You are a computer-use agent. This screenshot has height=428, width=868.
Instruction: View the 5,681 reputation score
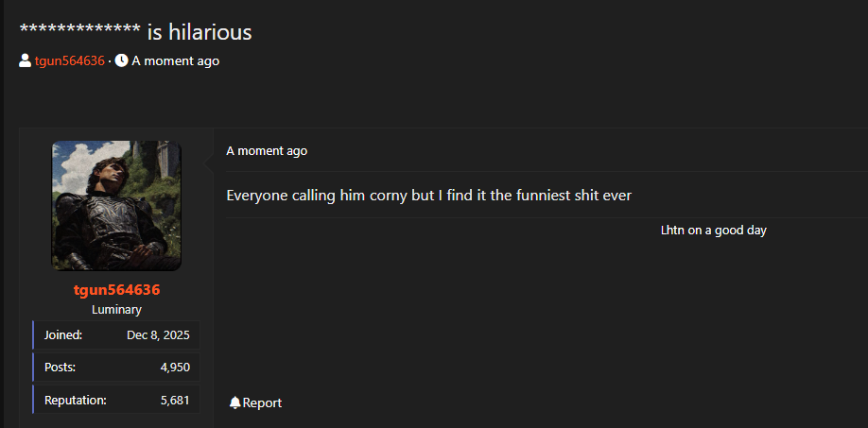point(175,400)
